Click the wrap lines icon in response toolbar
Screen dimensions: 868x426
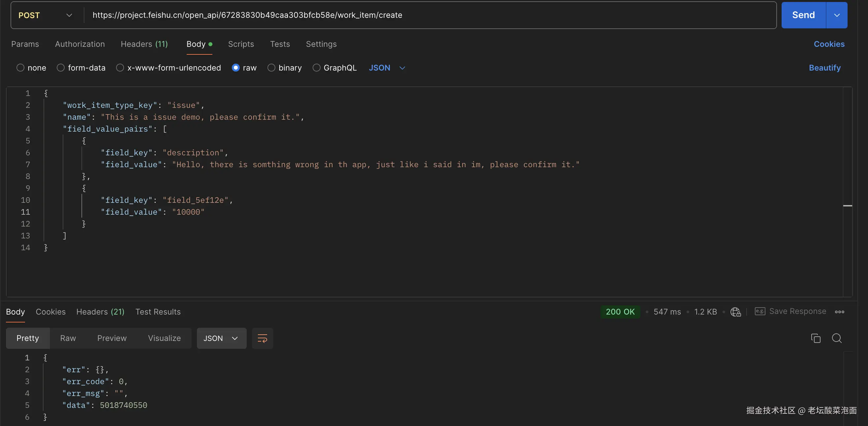tap(262, 338)
